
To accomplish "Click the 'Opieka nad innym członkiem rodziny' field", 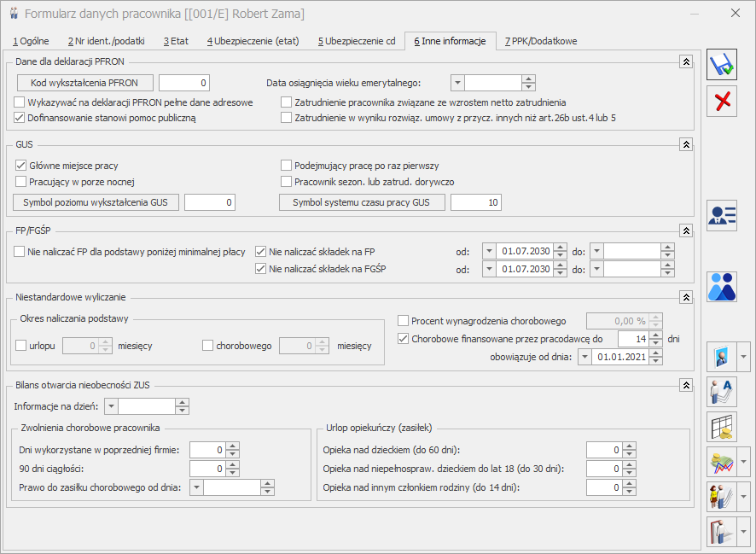I will click(605, 487).
